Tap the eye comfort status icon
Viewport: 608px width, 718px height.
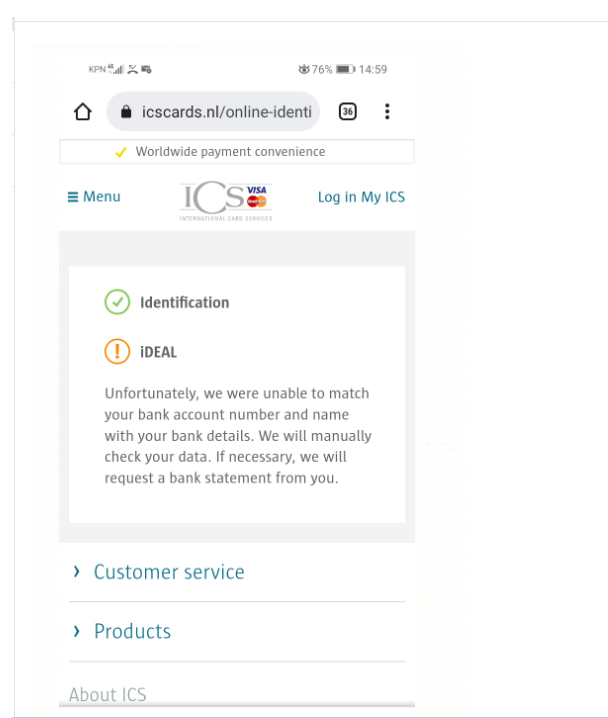click(304, 70)
